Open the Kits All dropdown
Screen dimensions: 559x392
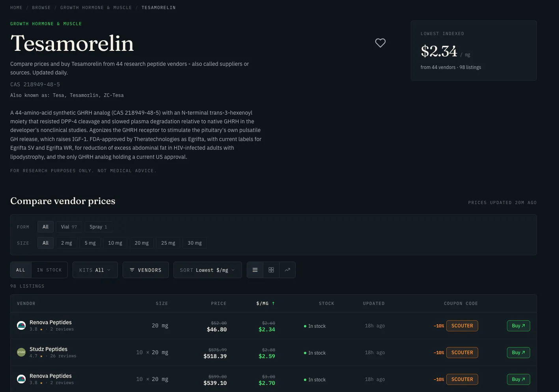(95, 270)
